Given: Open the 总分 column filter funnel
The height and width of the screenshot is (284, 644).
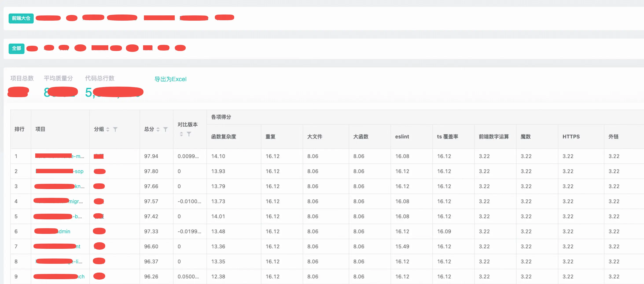Looking at the screenshot, I should [166, 129].
